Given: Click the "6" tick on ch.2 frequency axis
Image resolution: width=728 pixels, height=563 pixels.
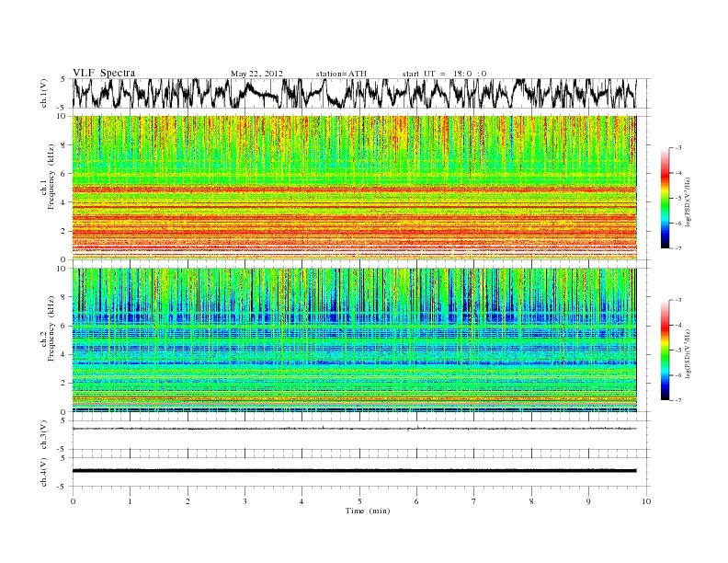Looking at the screenshot, I should 64,326.
